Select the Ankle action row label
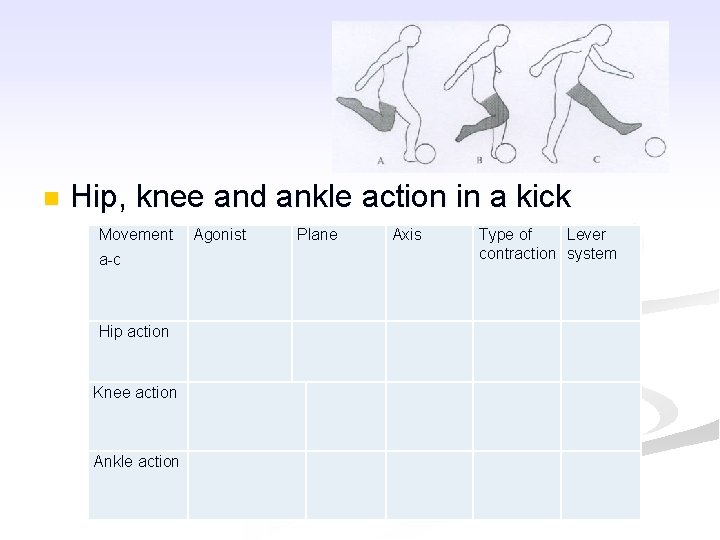 click(x=136, y=462)
